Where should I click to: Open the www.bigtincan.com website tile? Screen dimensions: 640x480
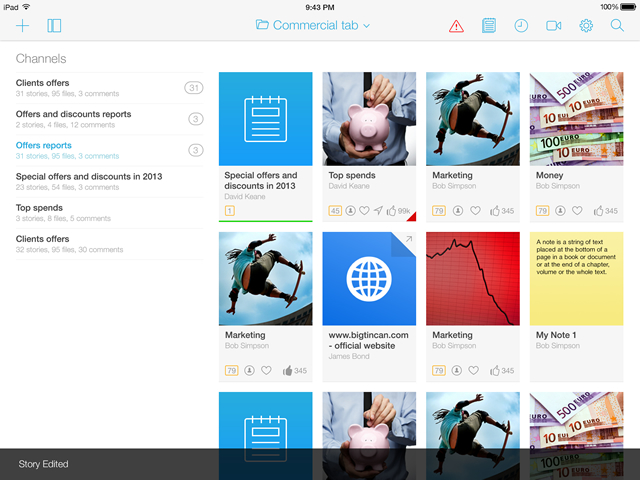point(369,279)
